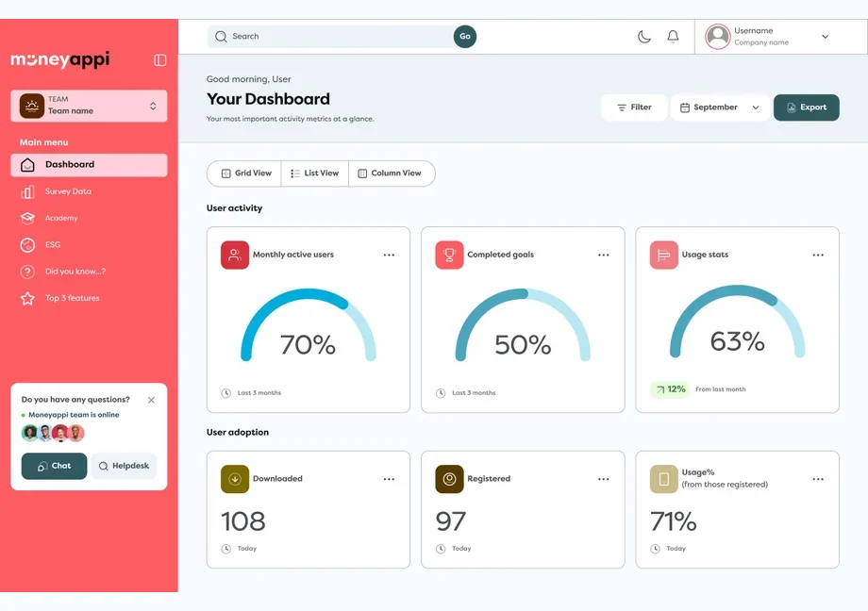
Task: Click 'Moneyappi team is online' status text
Action: tap(74, 415)
